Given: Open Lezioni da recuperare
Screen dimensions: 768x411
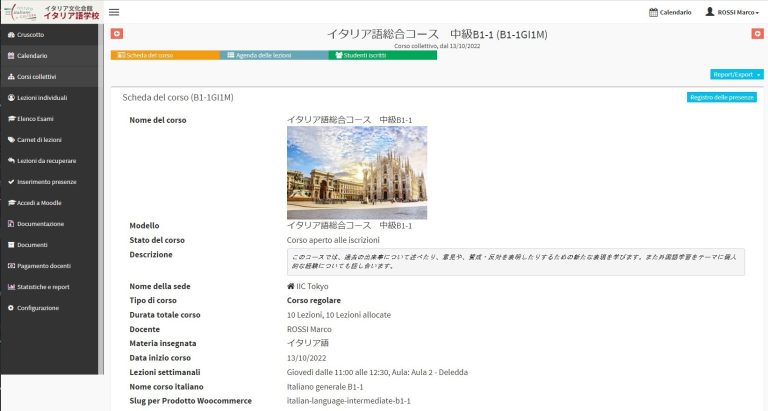Looking at the screenshot, I should [46, 160].
